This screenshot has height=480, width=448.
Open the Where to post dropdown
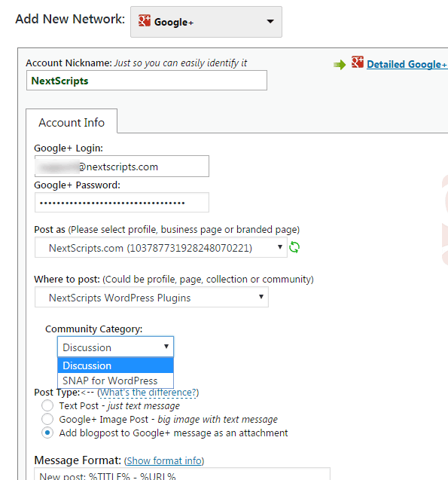pyautogui.click(x=151, y=297)
